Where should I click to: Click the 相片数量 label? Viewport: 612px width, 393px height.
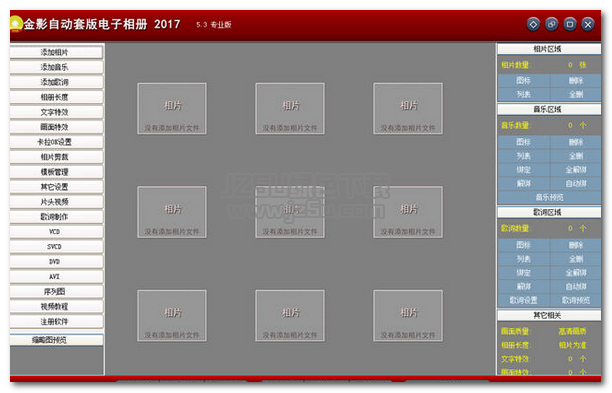pos(516,65)
